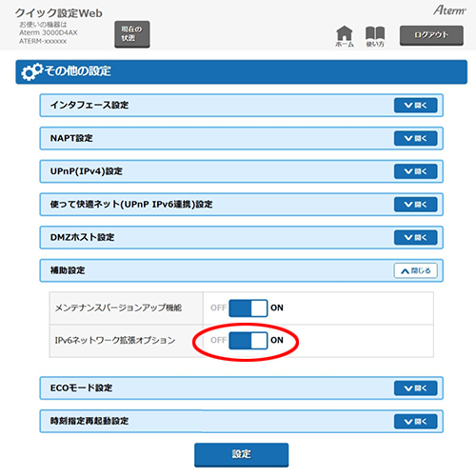This screenshot has width=476, height=476.
Task: Click the UPnP(IPv4)設定 heading text
Action: point(86,171)
